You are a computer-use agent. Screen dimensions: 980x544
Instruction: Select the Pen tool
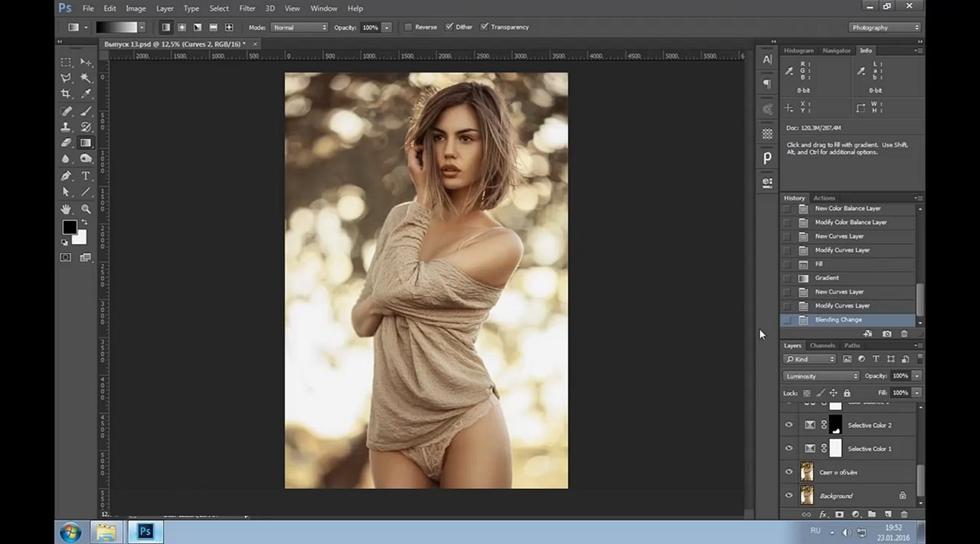click(67, 176)
